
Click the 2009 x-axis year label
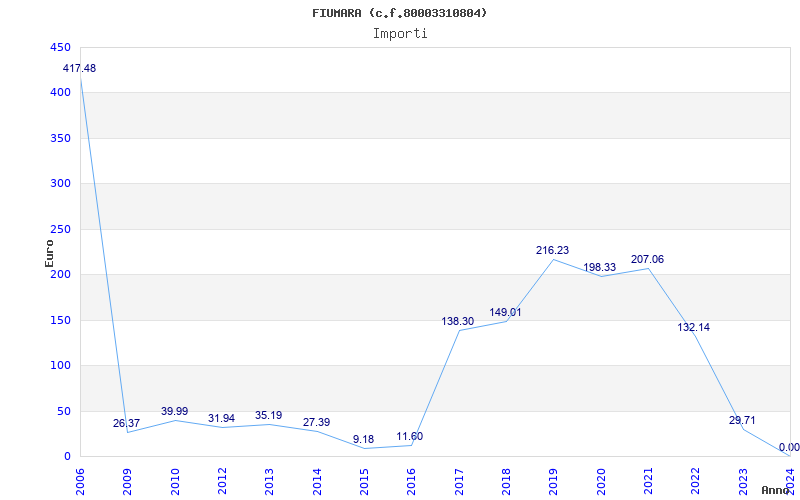(x=128, y=481)
